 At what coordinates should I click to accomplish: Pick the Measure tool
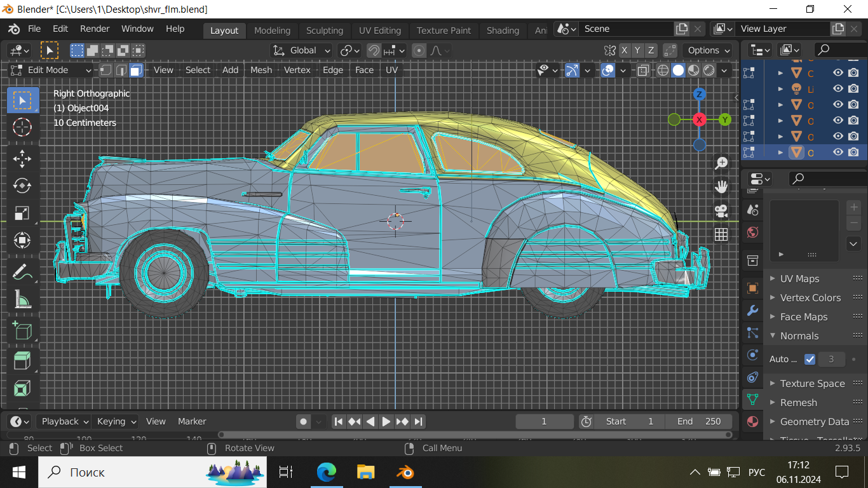[x=22, y=299]
